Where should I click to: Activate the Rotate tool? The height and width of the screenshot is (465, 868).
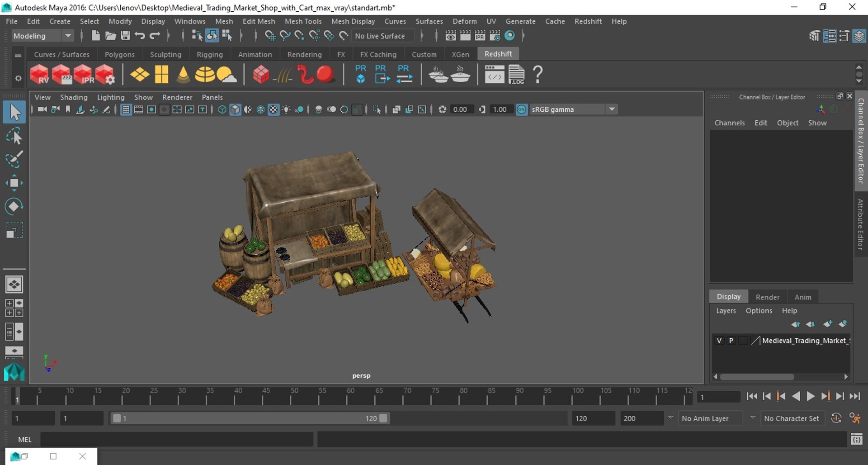[x=14, y=206]
